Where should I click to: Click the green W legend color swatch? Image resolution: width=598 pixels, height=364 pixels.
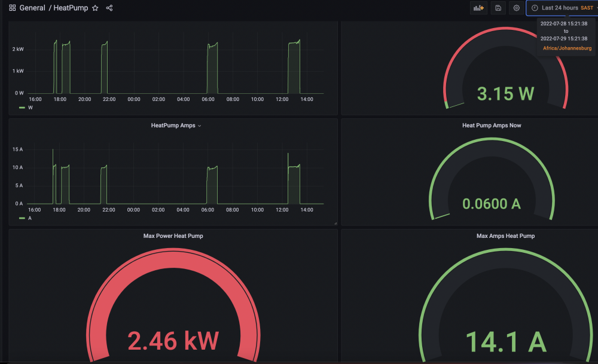[22, 108]
